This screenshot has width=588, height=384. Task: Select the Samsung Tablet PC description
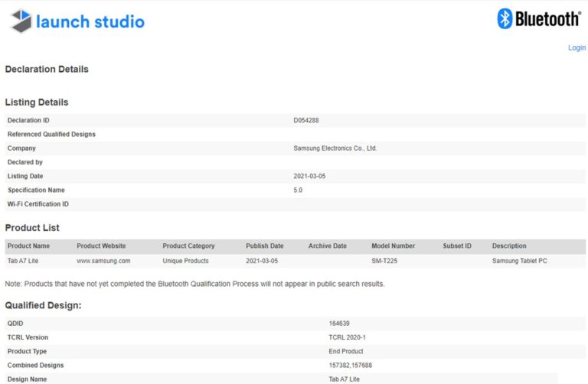click(x=519, y=261)
